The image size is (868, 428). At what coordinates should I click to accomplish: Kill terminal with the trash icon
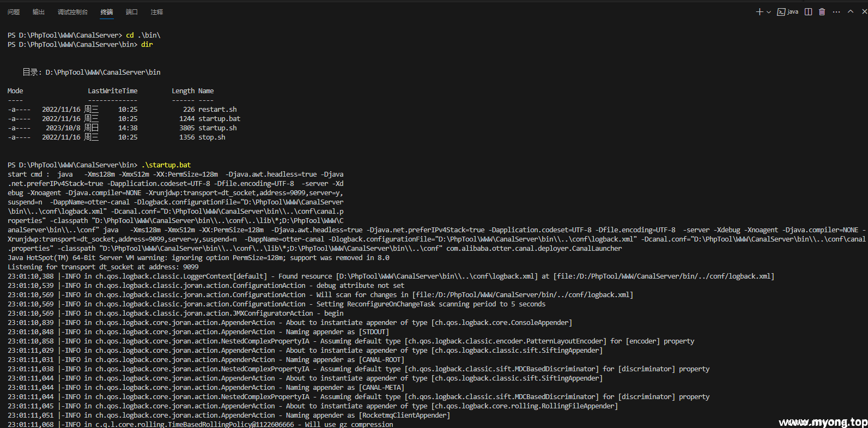(822, 11)
